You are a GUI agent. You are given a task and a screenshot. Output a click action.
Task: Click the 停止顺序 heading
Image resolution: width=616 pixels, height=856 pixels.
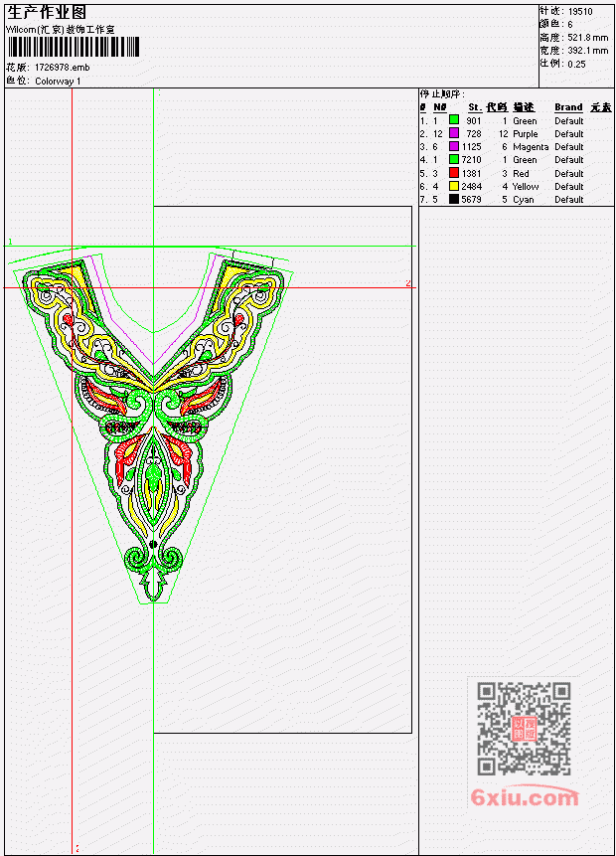442,93
